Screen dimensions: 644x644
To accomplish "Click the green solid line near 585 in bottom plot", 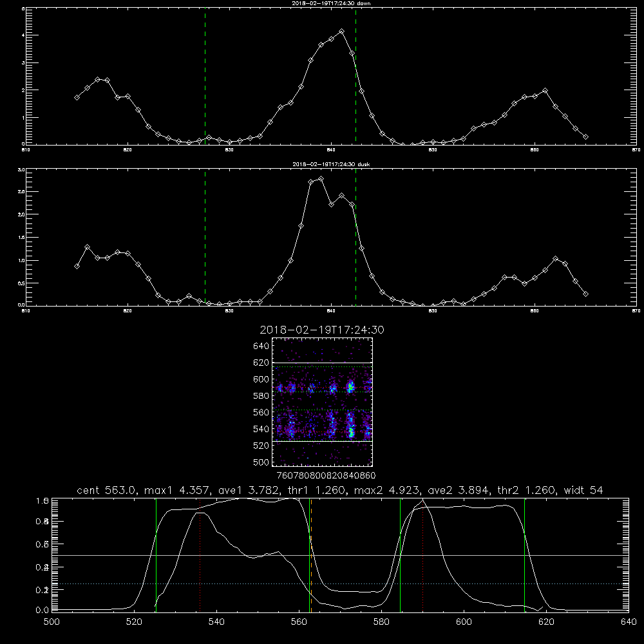I will (x=400, y=555).
